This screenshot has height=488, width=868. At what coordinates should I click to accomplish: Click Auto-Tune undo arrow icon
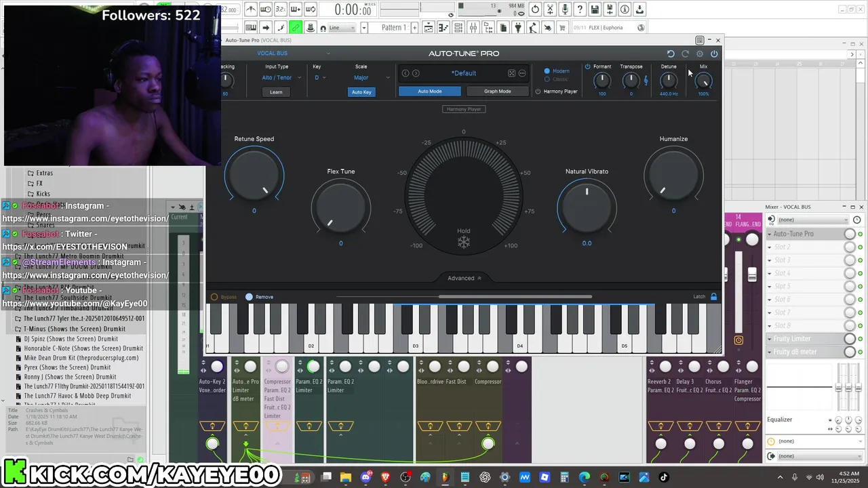pos(671,54)
